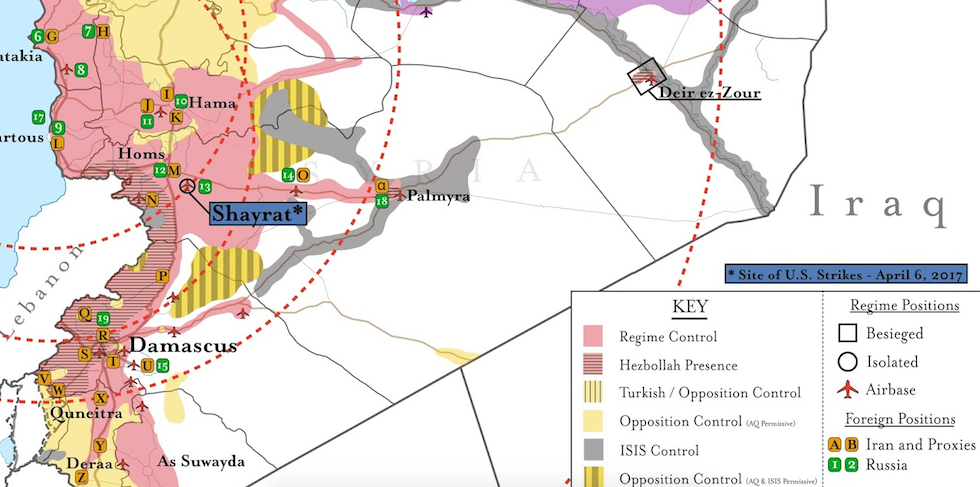Click the Isolated circle symbol in the key
The height and width of the screenshot is (487, 980).
(x=850, y=362)
